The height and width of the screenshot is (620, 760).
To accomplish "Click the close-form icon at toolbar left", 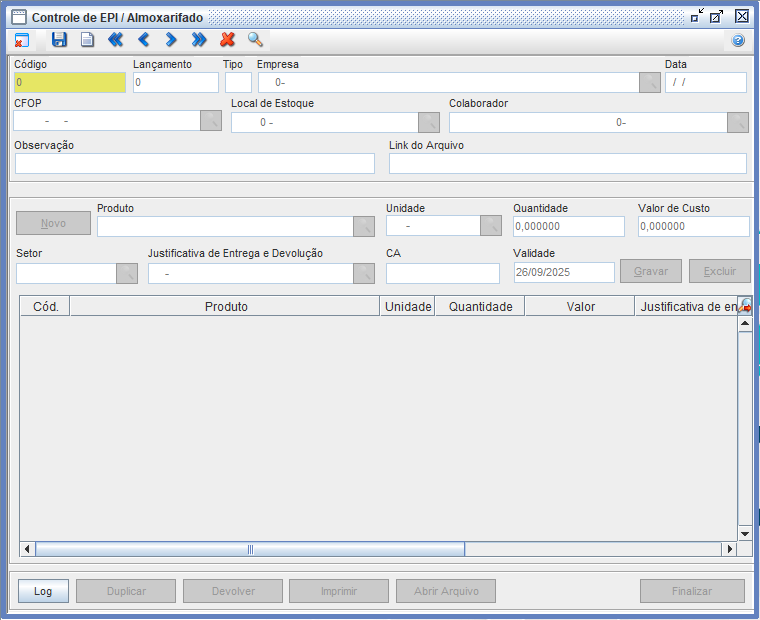I will 22,40.
